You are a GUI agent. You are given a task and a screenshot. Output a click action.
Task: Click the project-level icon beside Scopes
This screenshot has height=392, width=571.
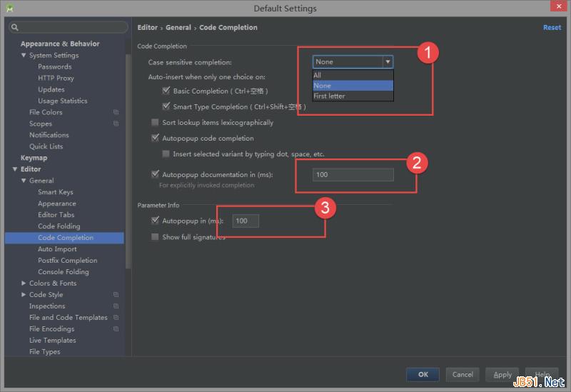point(116,124)
